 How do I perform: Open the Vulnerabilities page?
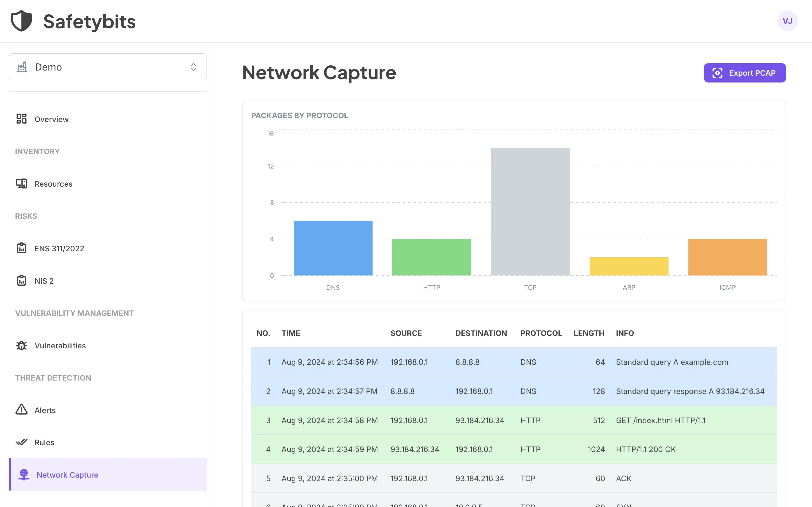coord(60,346)
